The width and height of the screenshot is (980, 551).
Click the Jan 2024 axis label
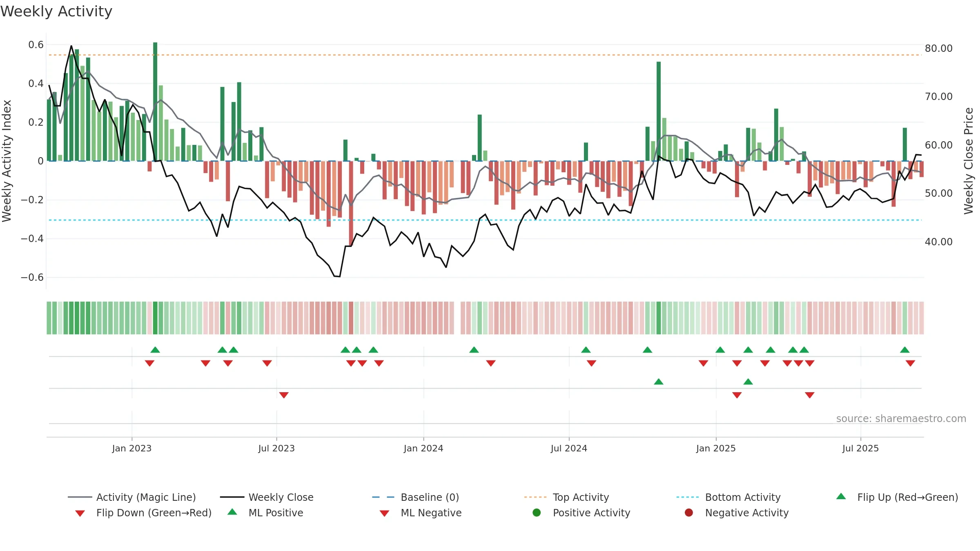tap(423, 448)
